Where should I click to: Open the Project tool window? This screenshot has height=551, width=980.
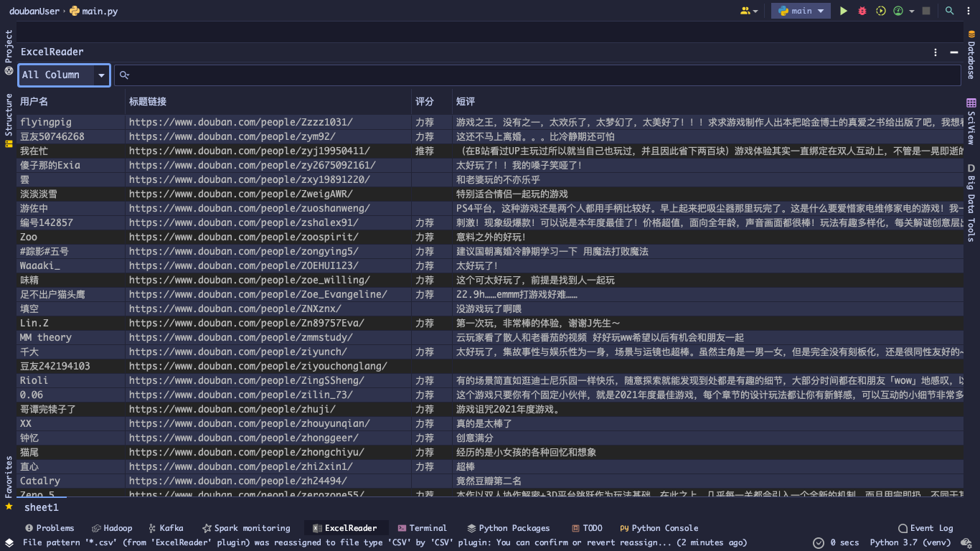coord(9,52)
